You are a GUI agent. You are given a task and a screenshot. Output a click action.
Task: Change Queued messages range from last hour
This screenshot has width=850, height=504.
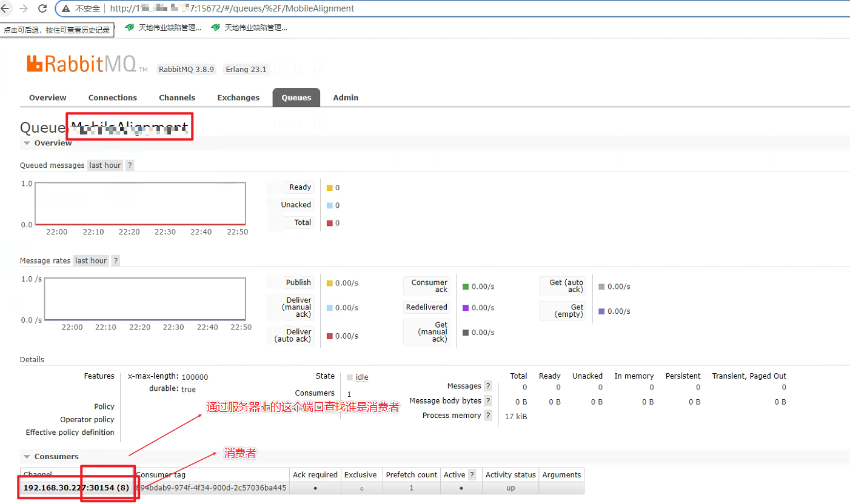click(x=105, y=165)
